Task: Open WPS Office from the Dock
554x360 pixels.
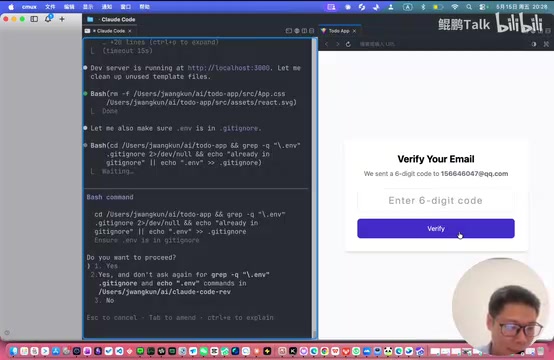Action: tap(335, 351)
